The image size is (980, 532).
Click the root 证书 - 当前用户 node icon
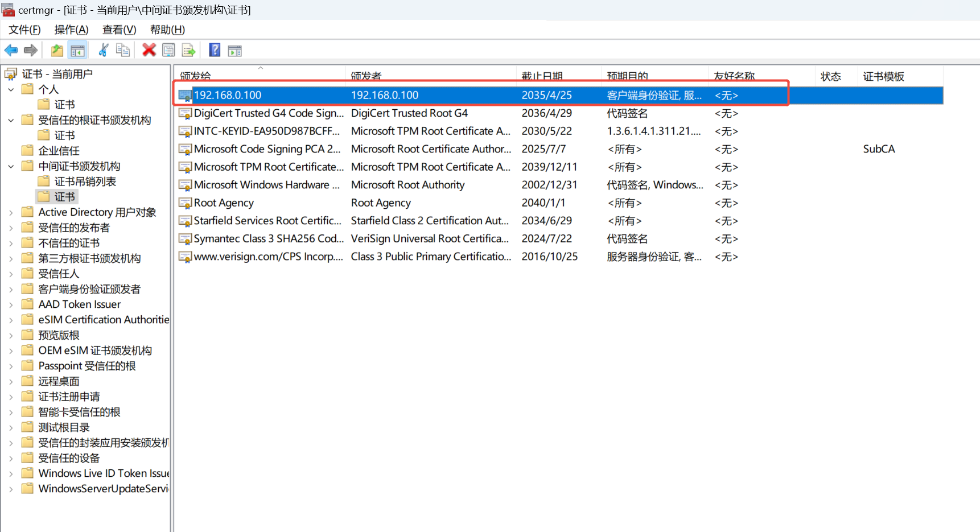[x=11, y=74]
